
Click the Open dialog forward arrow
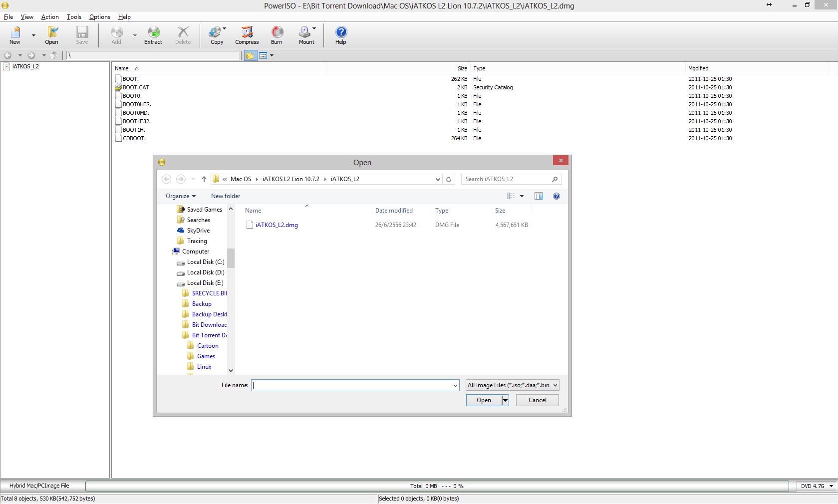181,179
